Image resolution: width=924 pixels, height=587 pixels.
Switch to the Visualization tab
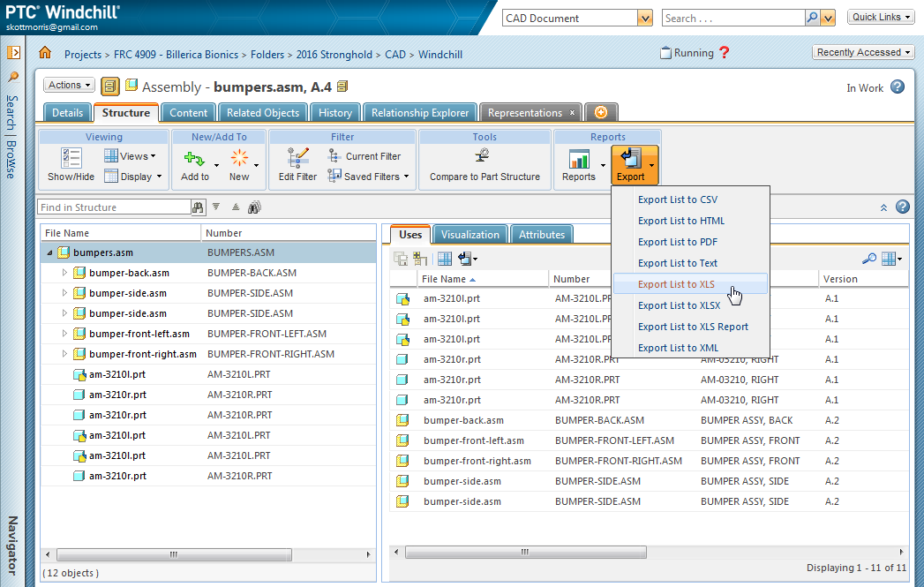(470, 235)
